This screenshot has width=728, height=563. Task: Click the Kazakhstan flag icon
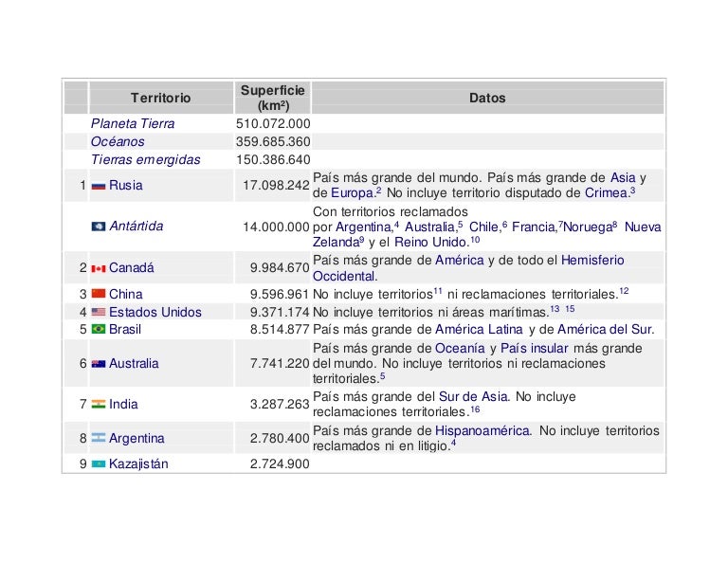[99, 464]
